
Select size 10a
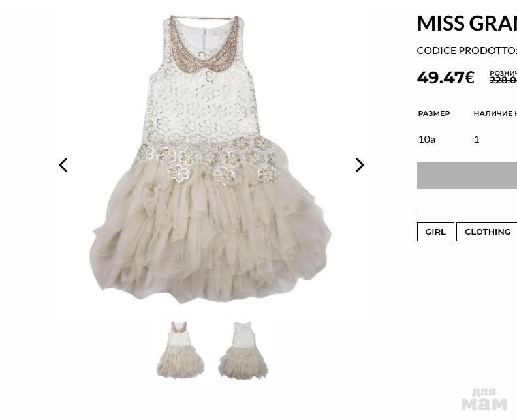(427, 139)
